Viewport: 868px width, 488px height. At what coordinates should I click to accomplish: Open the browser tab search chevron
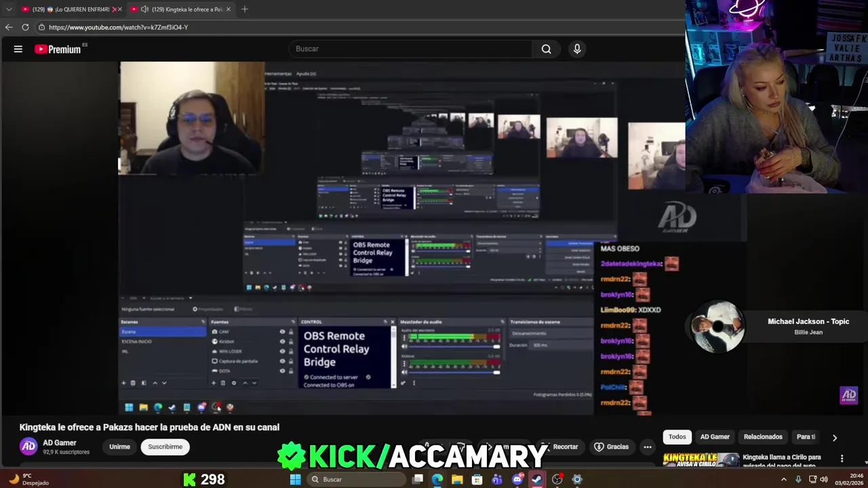point(9,9)
